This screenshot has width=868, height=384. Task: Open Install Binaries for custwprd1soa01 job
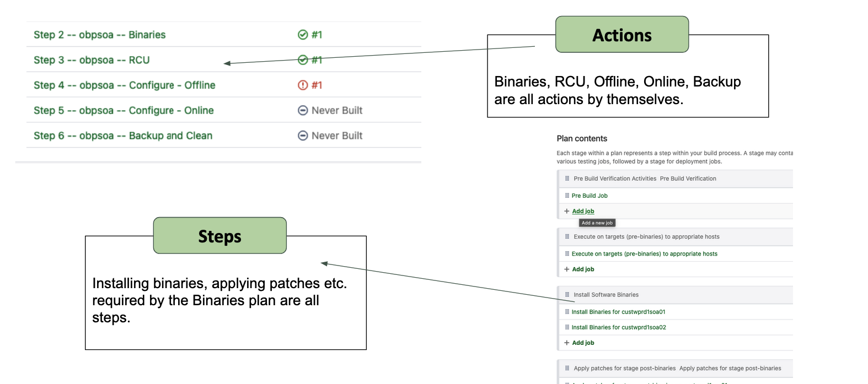[x=618, y=312]
